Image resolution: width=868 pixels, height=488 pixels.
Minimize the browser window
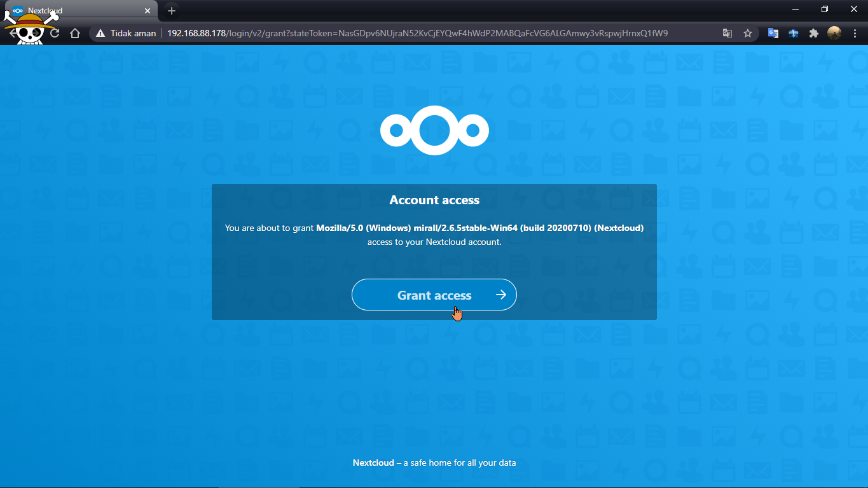796,9
